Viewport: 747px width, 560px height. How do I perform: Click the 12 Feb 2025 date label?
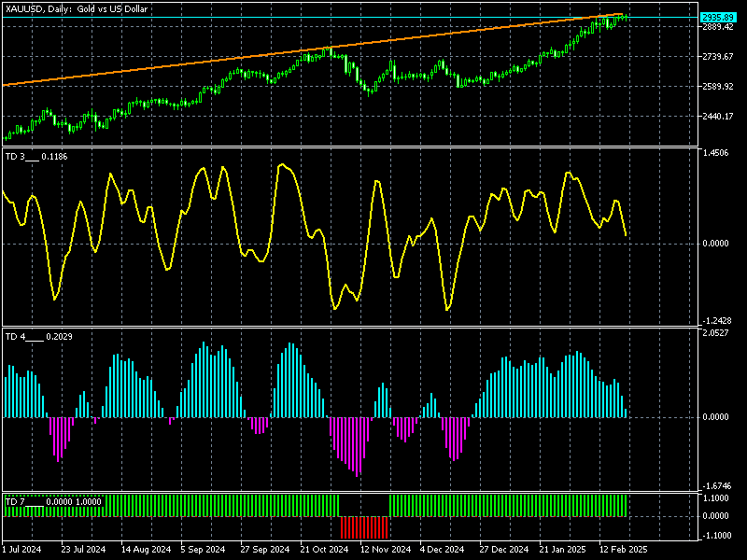623,550
